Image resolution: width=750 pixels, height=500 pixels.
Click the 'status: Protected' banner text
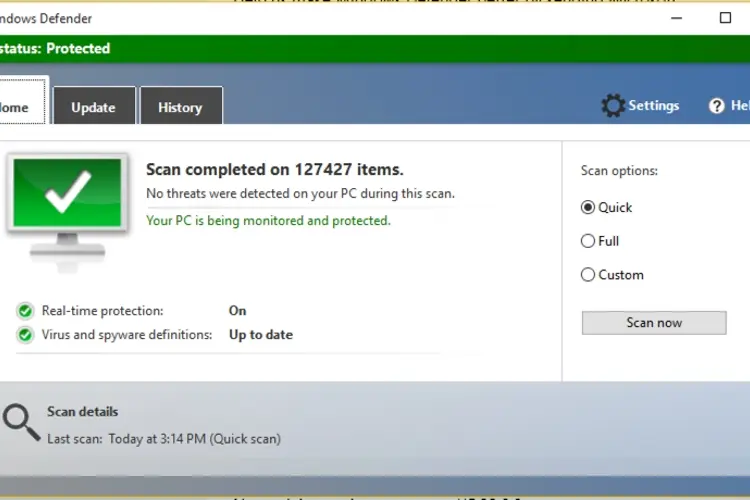55,48
